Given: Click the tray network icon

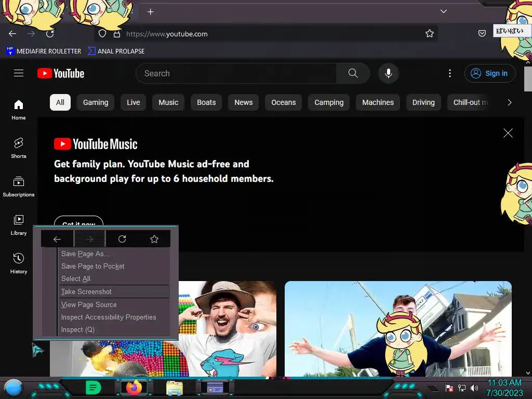Looking at the screenshot, I should pos(461,388).
